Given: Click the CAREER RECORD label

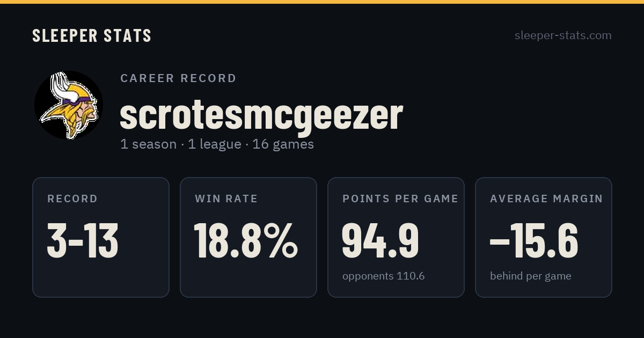Looking at the screenshot, I should coord(178,78).
